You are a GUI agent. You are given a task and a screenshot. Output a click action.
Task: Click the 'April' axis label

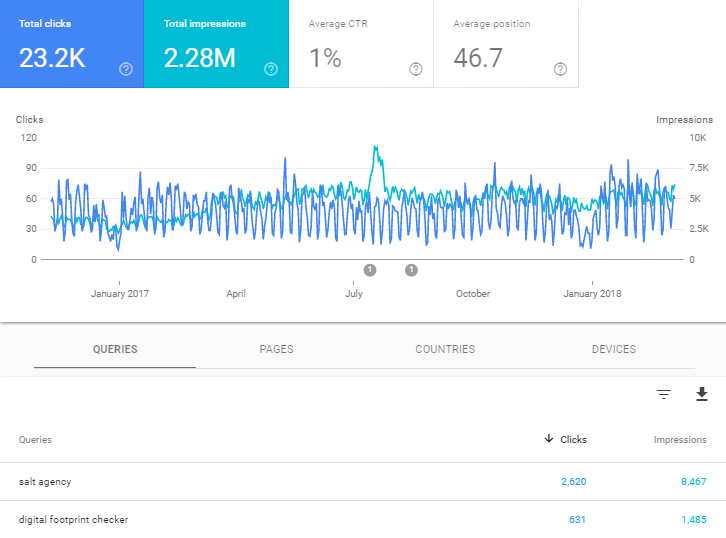tap(236, 294)
